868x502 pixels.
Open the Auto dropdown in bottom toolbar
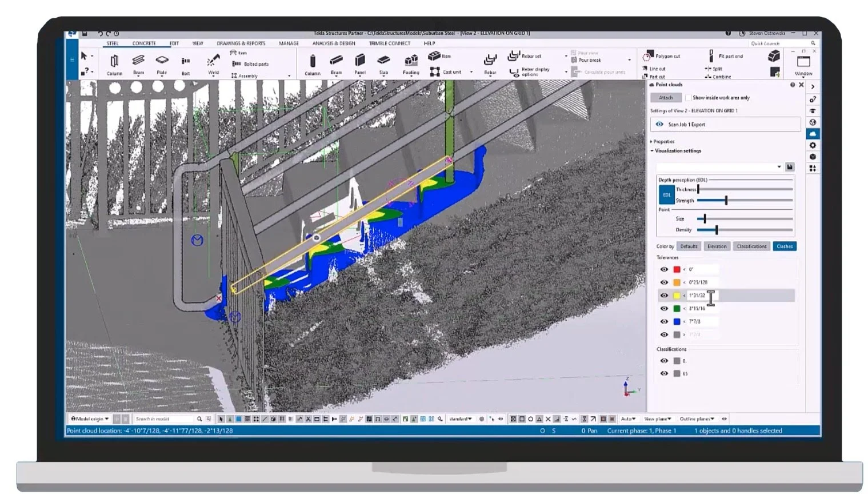coord(628,419)
